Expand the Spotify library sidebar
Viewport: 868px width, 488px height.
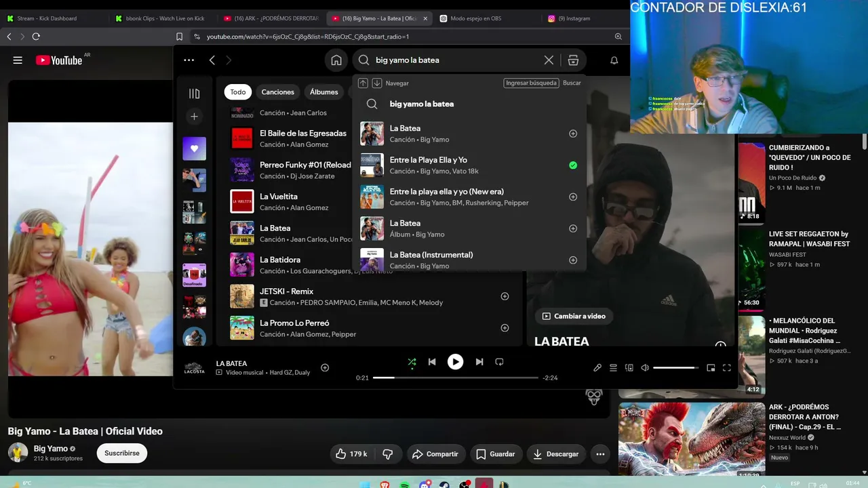pos(195,94)
